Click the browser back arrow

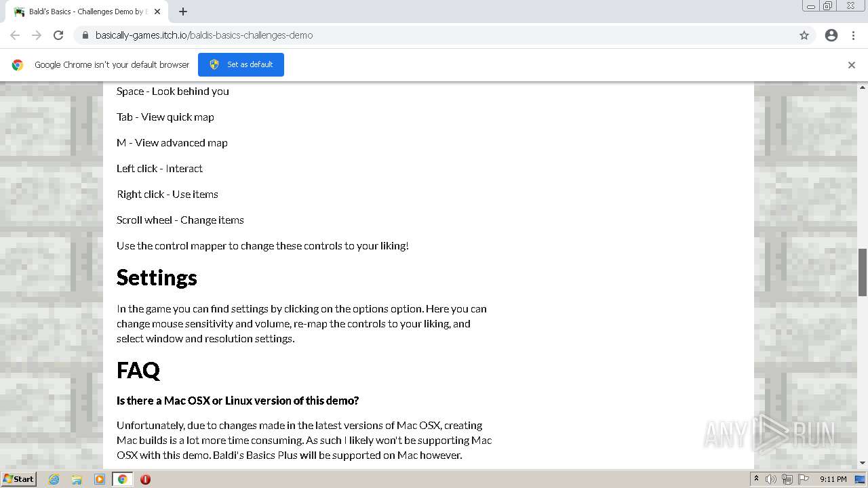click(15, 35)
